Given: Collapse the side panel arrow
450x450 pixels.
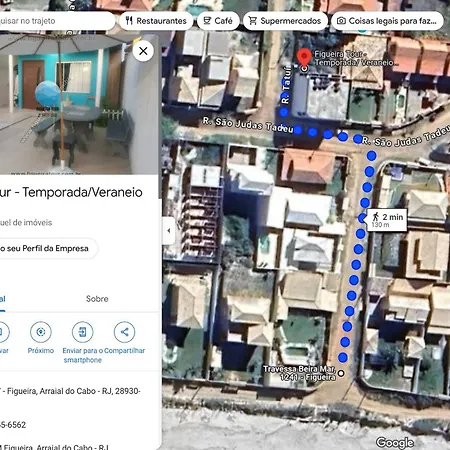Looking at the screenshot, I should point(169,230).
